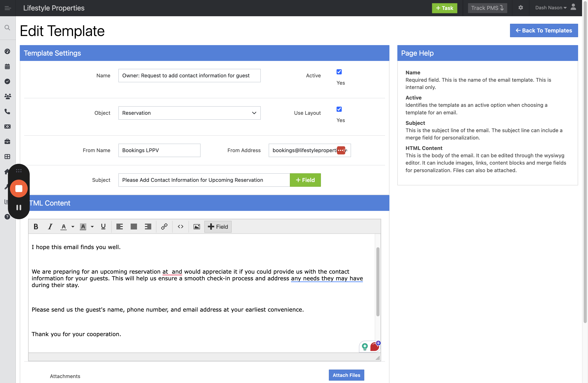Uncheck the Use Layout checkbox

coord(339,109)
